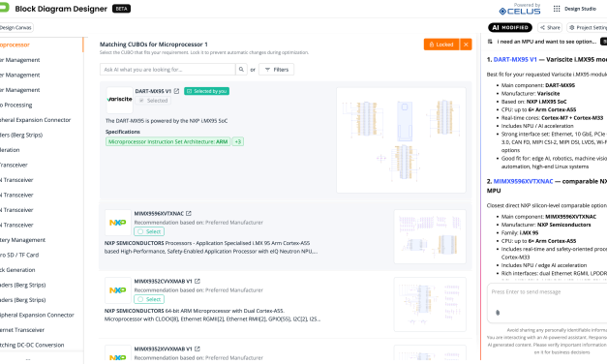Viewport: 607px width, 364px height.
Task: Open DART-MX95 V1 external link icon
Action: point(176,91)
